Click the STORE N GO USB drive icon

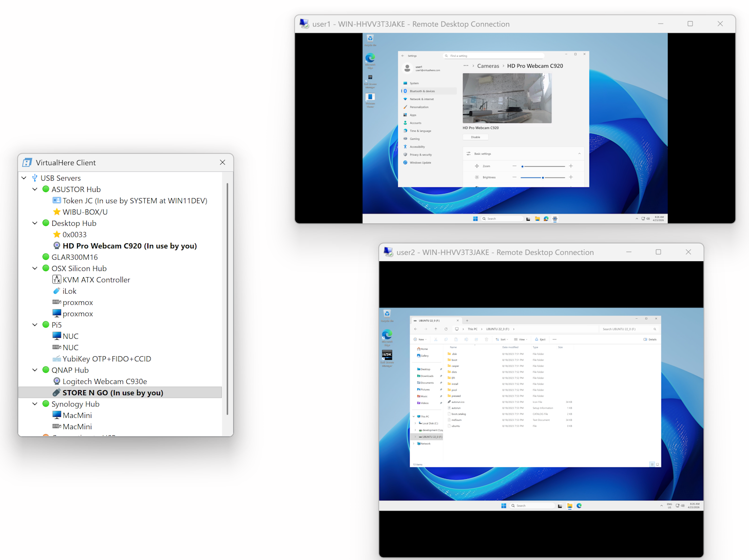57,393
